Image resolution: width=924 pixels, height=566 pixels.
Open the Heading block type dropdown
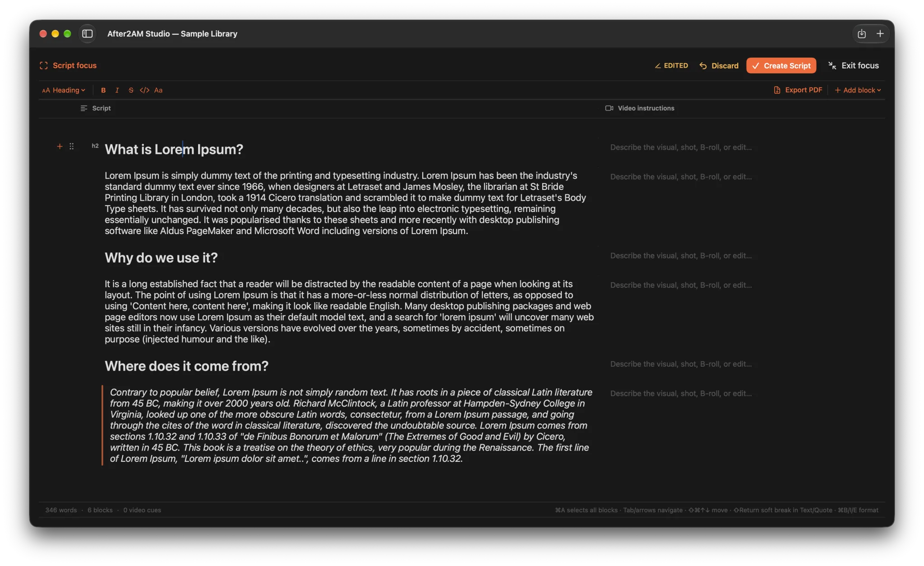tap(64, 90)
